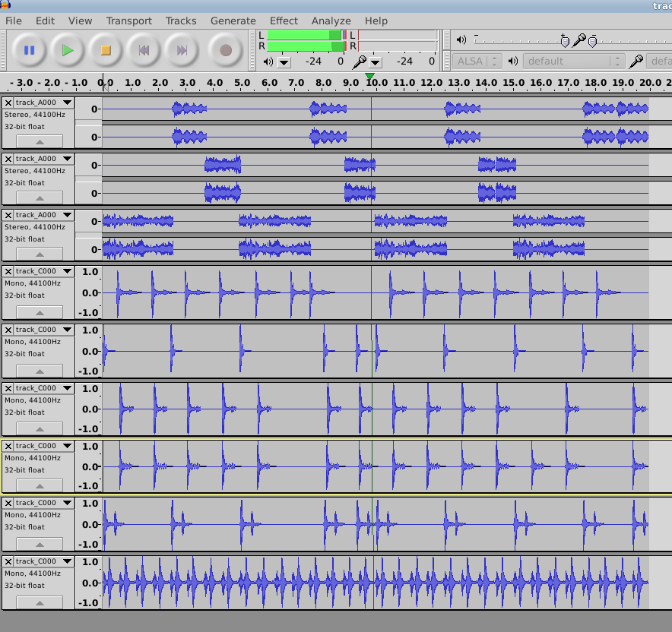The image size is (672, 632).
Task: Open the Edit menu
Action: coord(45,21)
